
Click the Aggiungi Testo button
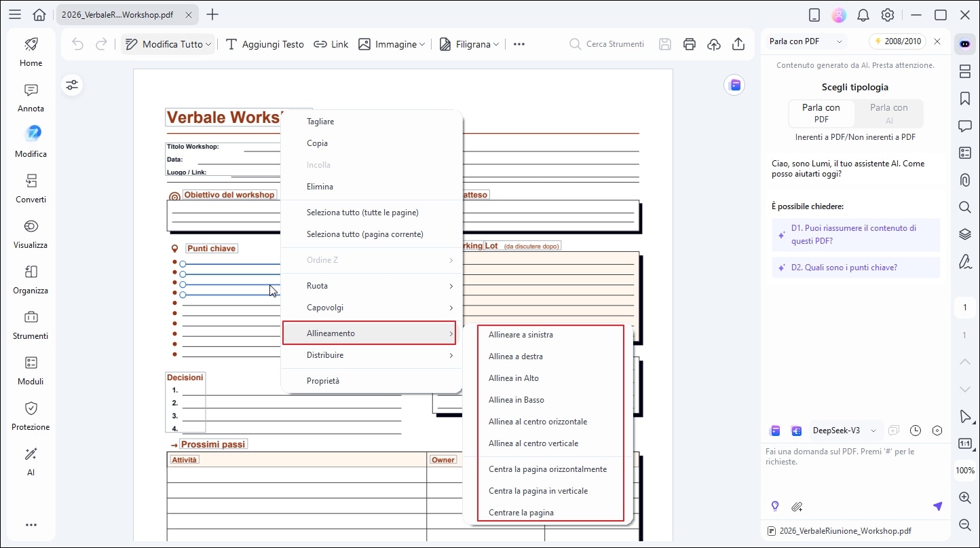265,44
